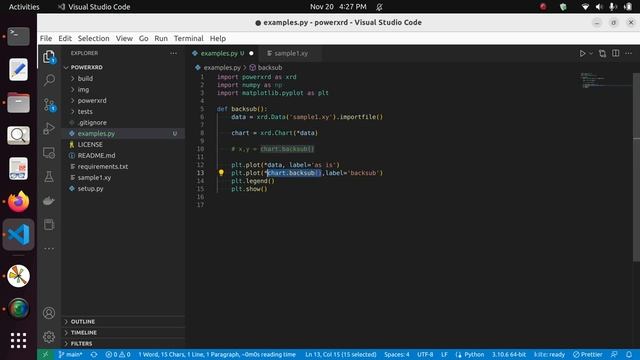Open Explorer views and more actions menu

[x=173, y=53]
